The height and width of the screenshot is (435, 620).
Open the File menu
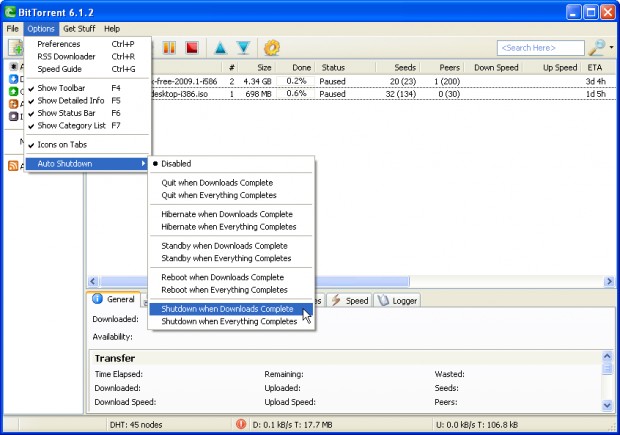pyautogui.click(x=13, y=28)
